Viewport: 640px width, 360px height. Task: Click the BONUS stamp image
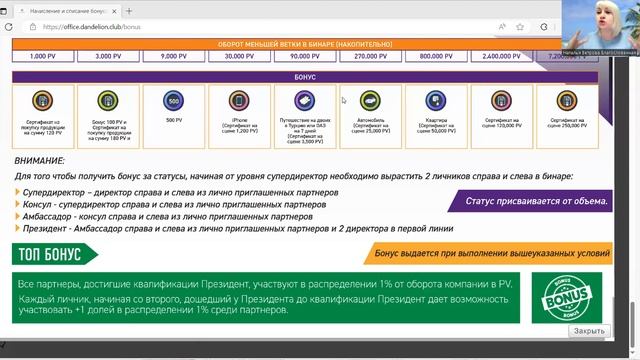click(567, 298)
